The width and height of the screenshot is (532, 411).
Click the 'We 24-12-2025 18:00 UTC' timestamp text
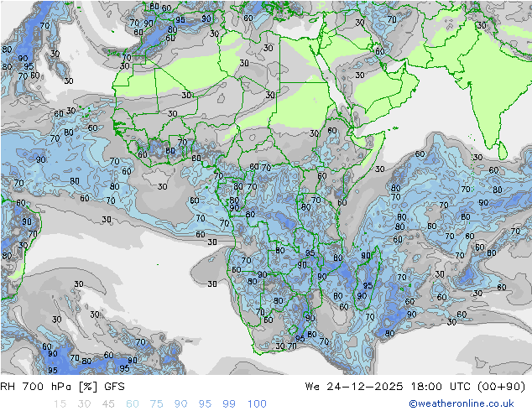[388, 387]
